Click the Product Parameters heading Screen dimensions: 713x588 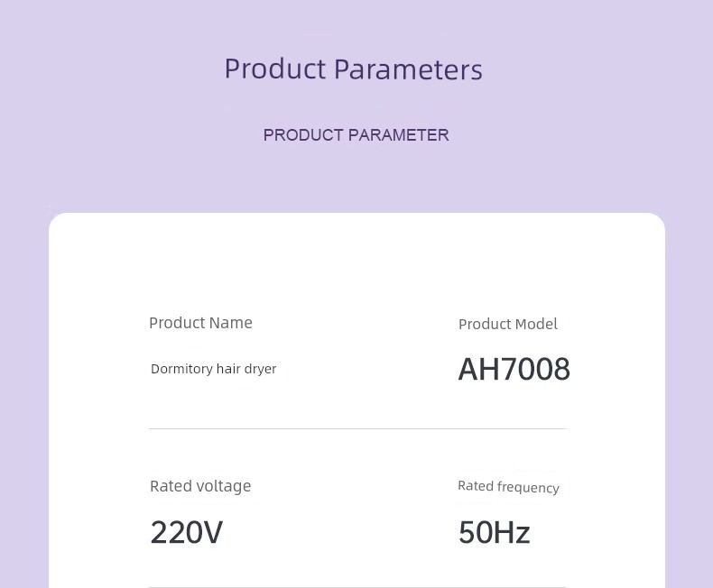[x=353, y=69]
